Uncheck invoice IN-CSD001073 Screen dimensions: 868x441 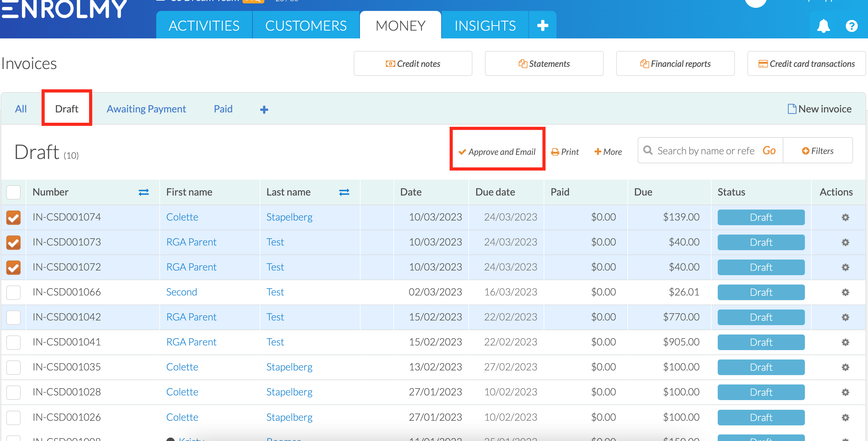tap(13, 242)
